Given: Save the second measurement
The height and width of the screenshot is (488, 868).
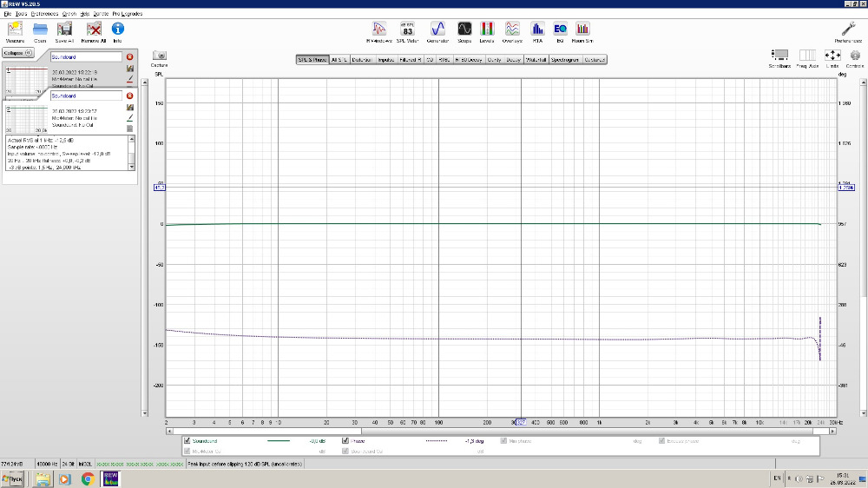Looking at the screenshot, I should click(130, 108).
